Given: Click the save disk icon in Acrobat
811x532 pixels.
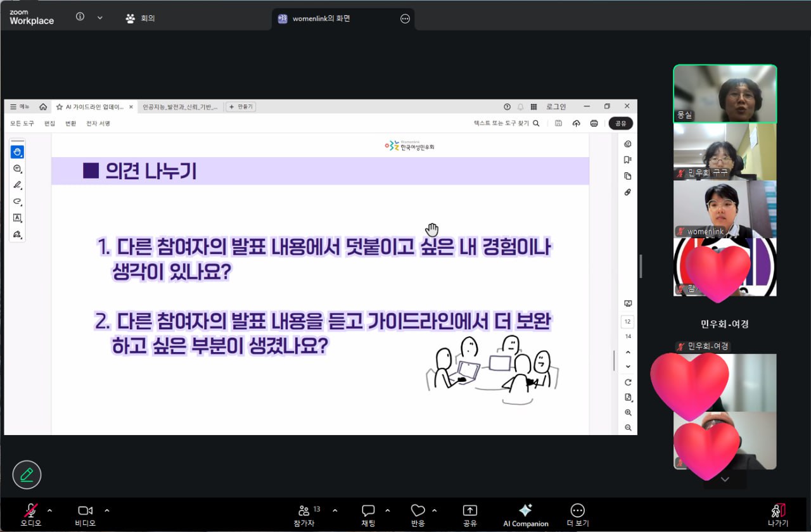Looking at the screenshot, I should (558, 123).
